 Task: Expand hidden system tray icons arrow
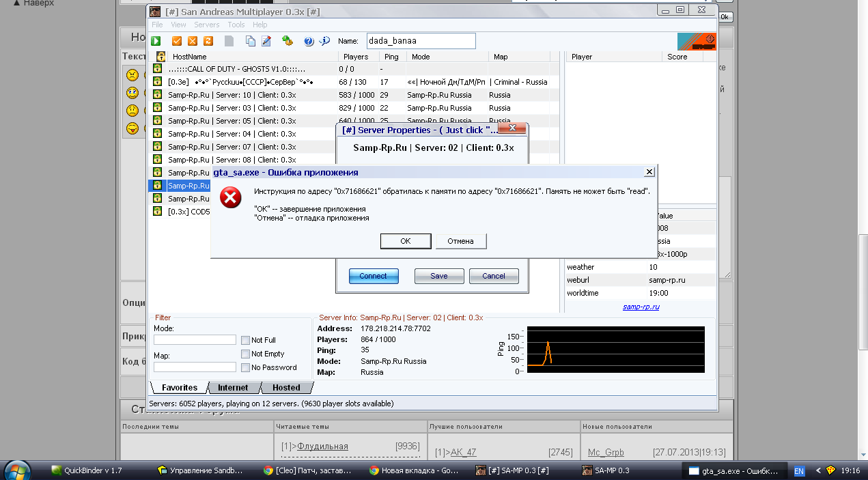[818, 470]
